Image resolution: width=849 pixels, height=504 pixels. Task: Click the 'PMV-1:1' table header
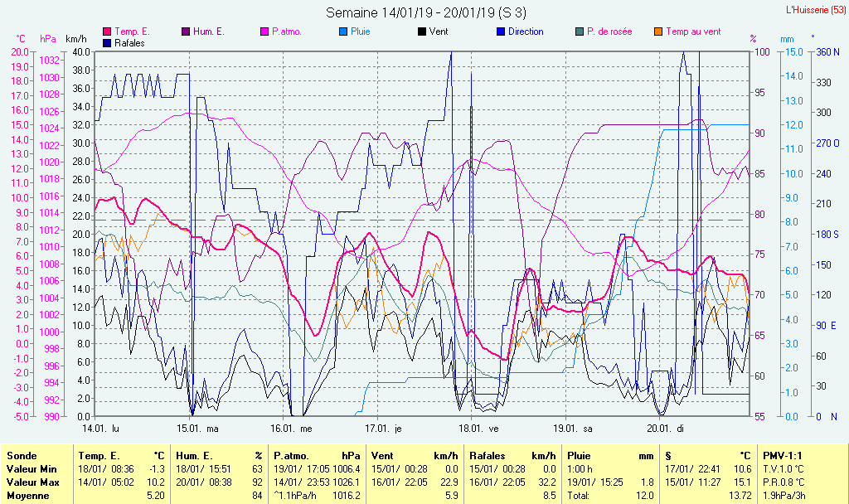783,456
